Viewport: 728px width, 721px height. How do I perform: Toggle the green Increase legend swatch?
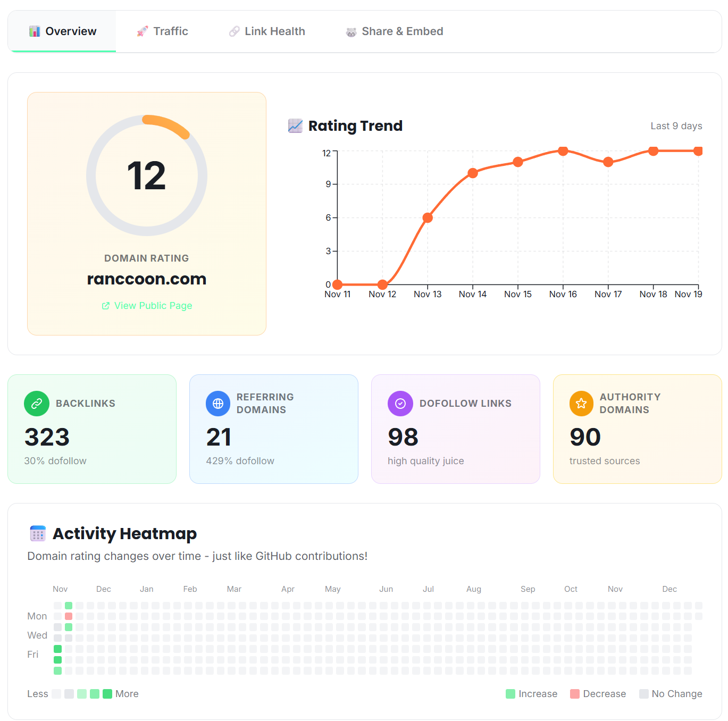pos(511,694)
